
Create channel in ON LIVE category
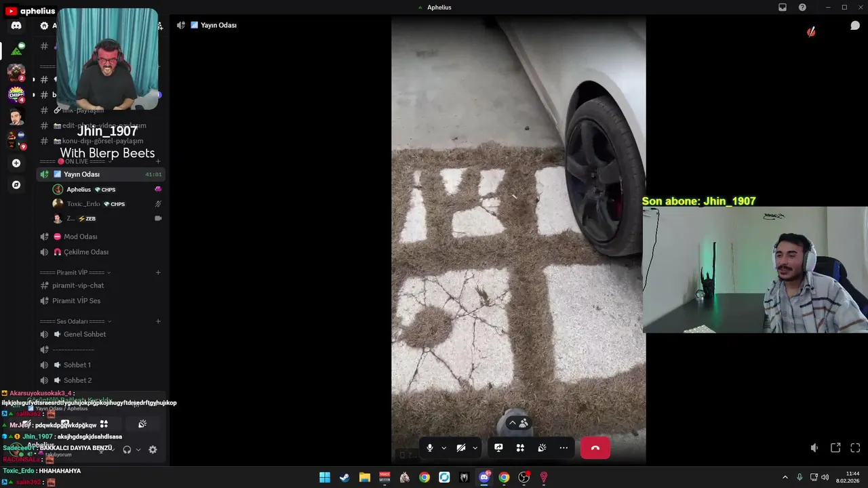158,161
